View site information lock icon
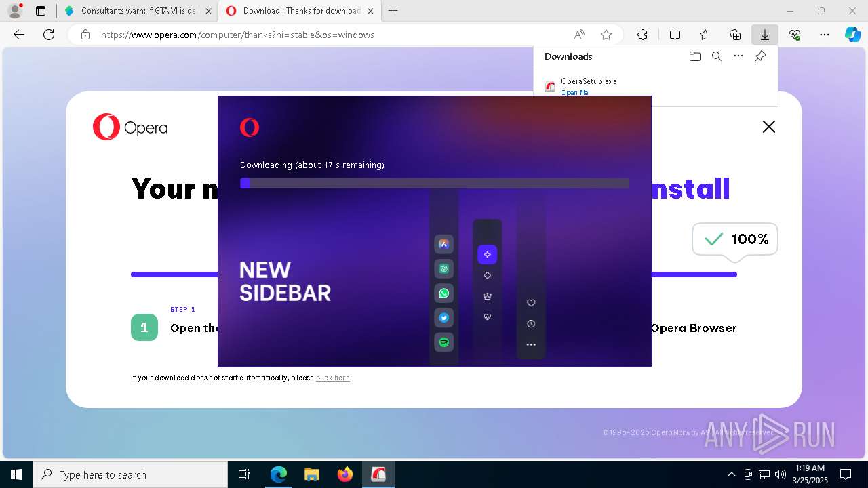Image resolution: width=868 pixels, height=488 pixels. (x=85, y=35)
